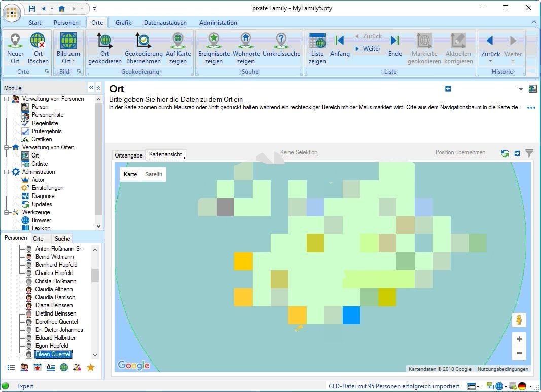
Task: Open the header dropdown arrow next to map icon
Action: click(x=521, y=89)
